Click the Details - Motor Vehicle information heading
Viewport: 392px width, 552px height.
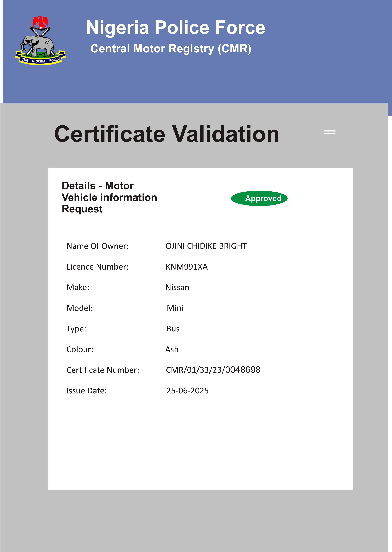click(109, 197)
